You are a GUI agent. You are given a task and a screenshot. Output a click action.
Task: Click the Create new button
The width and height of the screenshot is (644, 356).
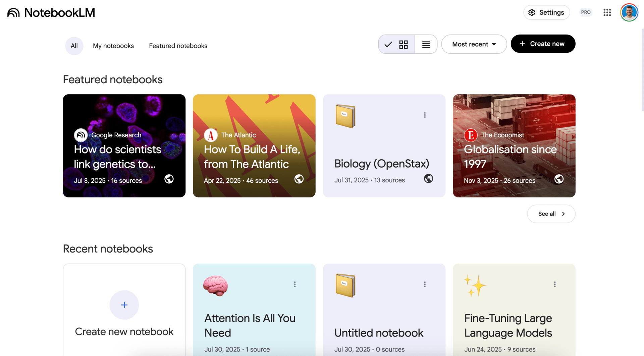543,44
